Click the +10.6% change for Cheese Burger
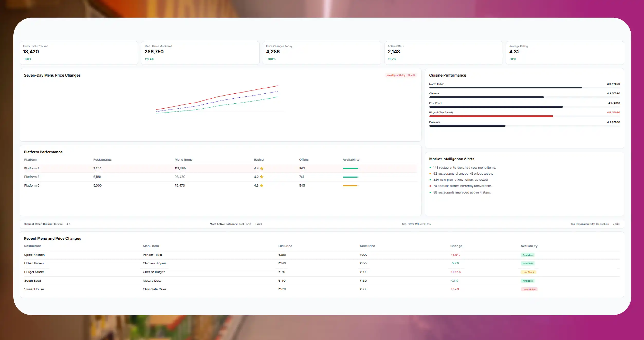The image size is (644, 340). point(456,272)
